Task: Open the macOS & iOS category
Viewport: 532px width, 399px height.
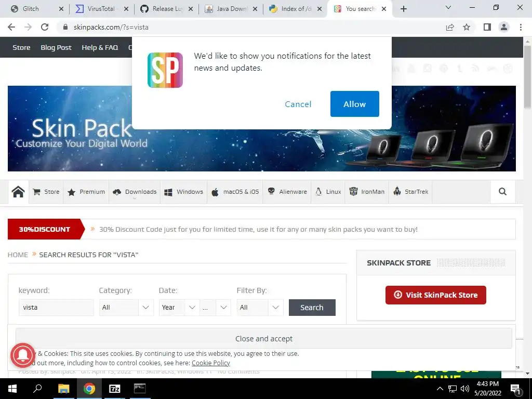Action: (235, 192)
